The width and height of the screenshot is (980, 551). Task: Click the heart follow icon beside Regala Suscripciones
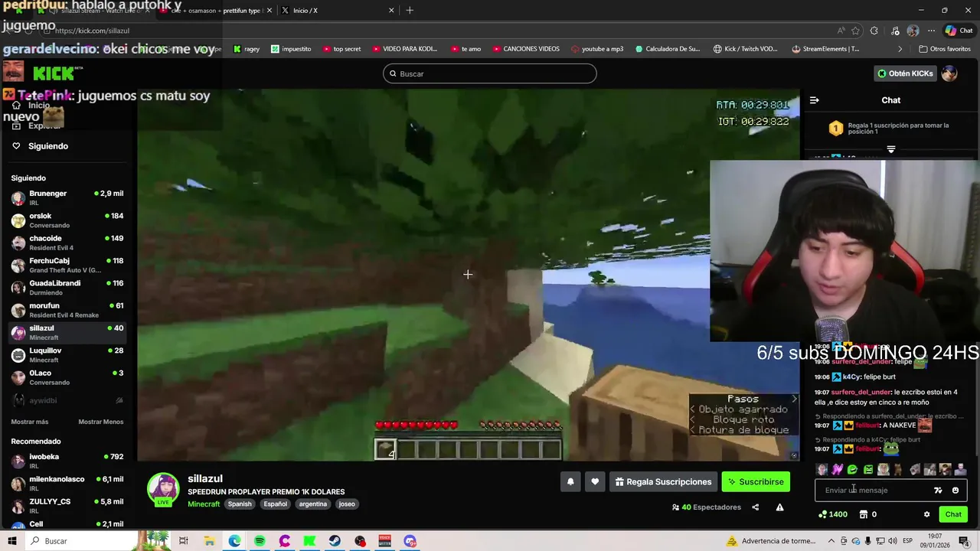pos(595,481)
